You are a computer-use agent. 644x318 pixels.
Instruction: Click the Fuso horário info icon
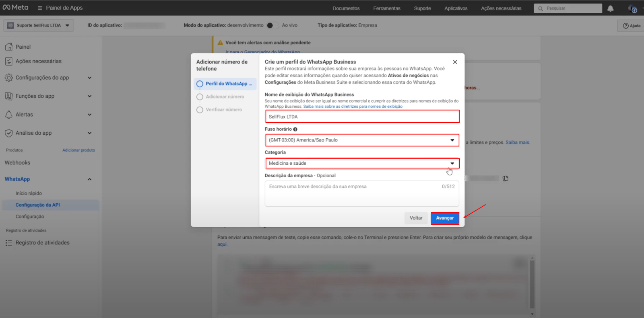tap(295, 129)
